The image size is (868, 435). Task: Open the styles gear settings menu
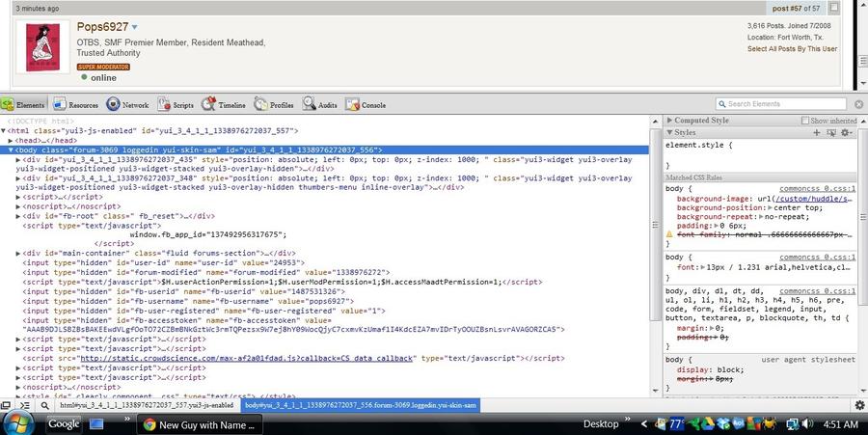[845, 132]
